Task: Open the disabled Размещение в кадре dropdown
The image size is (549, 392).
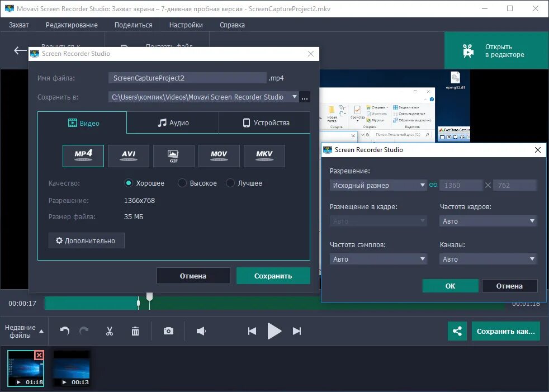Action: click(x=378, y=221)
